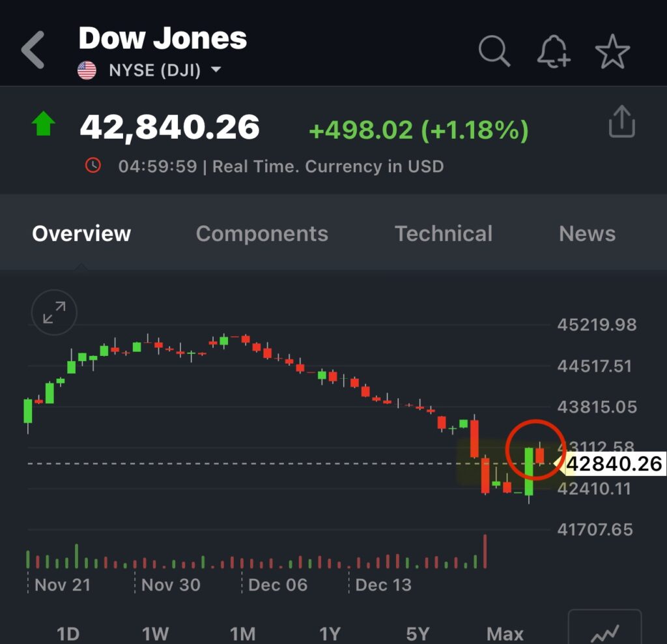This screenshot has width=667, height=644.
Task: Open the search magnifier icon
Action: coord(494,51)
